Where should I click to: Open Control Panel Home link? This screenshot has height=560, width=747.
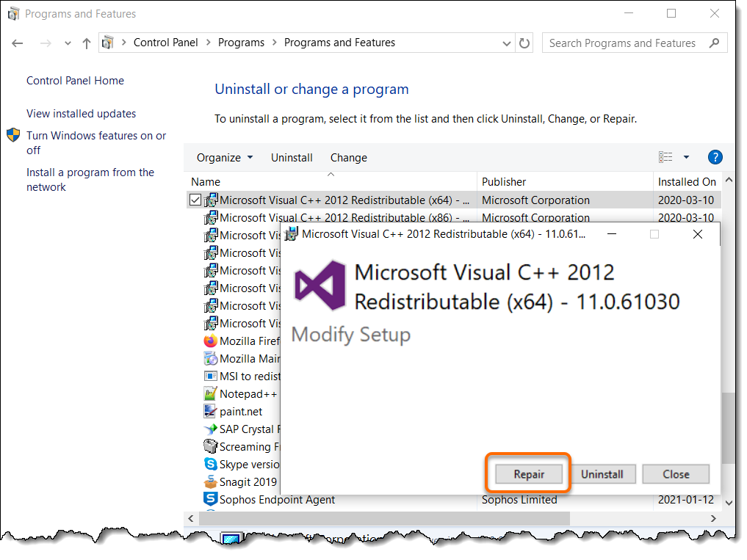75,81
